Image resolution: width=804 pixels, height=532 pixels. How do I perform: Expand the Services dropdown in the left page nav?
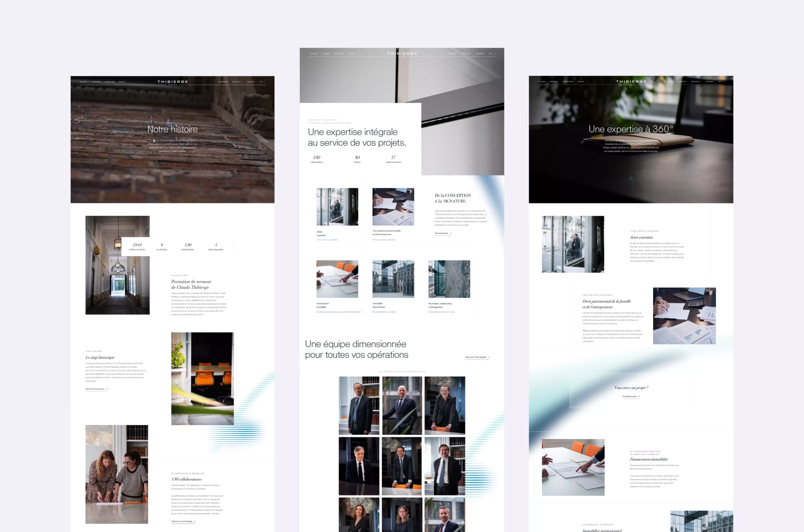(x=237, y=82)
